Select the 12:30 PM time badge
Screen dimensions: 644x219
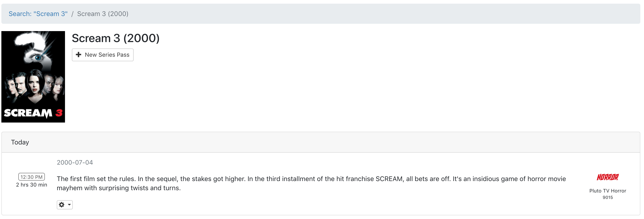pos(32,177)
